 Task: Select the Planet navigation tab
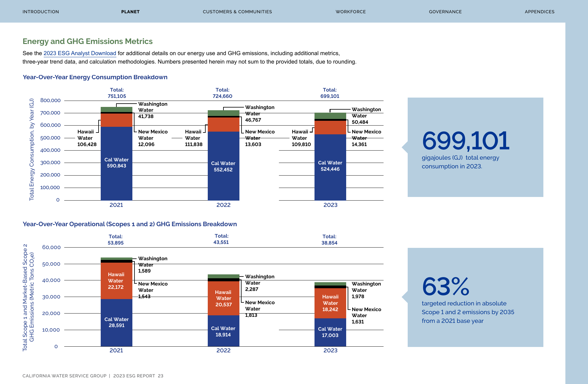[x=130, y=12]
